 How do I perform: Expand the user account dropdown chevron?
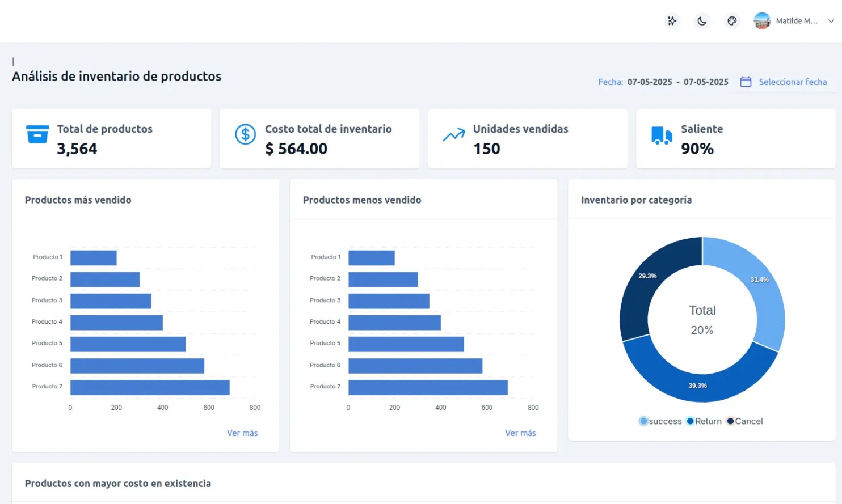831,21
